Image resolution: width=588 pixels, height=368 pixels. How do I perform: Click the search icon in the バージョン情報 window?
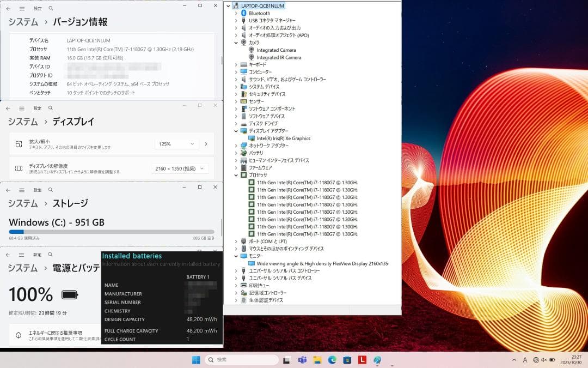(x=51, y=8)
